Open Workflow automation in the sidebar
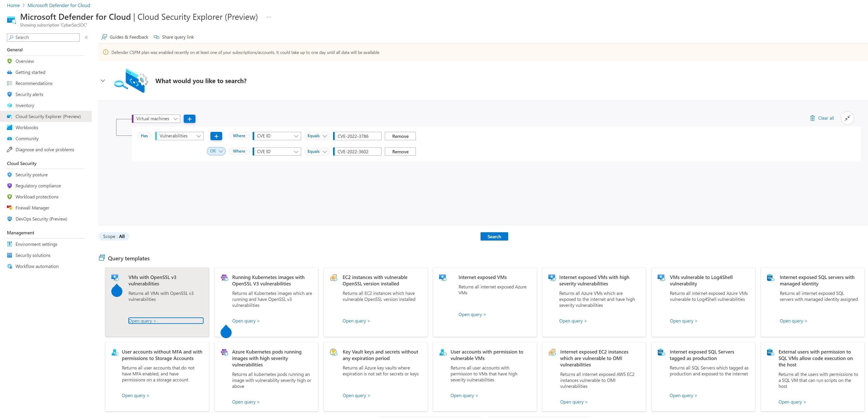 (37, 266)
